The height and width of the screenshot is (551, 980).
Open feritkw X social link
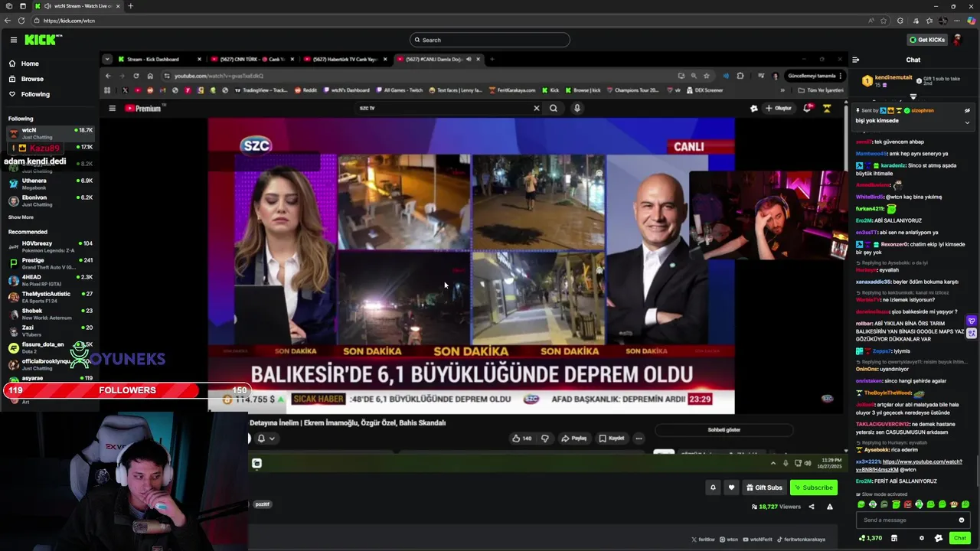(x=703, y=540)
